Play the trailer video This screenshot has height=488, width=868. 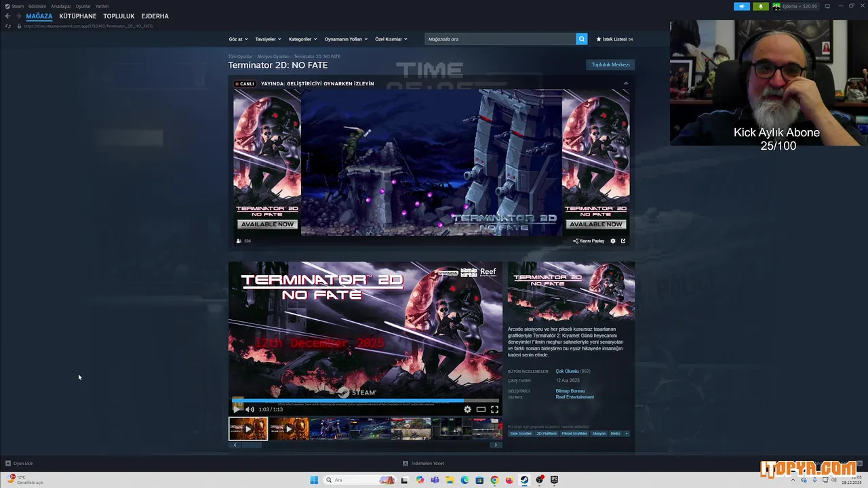(x=236, y=409)
